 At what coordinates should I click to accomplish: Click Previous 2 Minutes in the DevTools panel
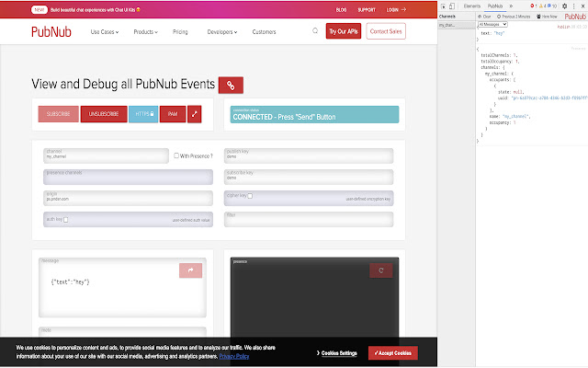click(x=514, y=17)
